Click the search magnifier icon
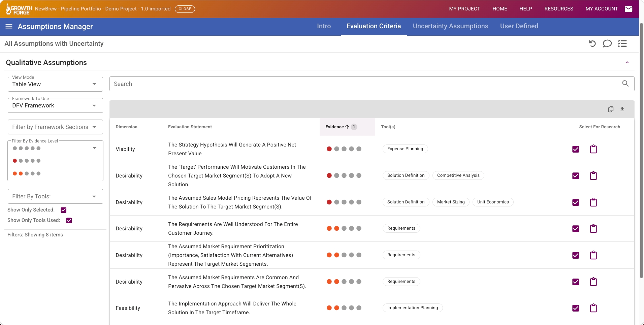This screenshot has width=644, height=325. tap(625, 84)
